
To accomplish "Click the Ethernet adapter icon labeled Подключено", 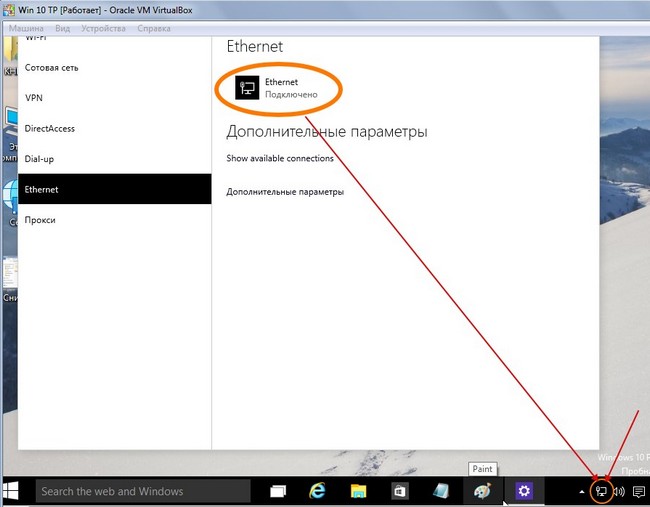I will pyautogui.click(x=248, y=88).
